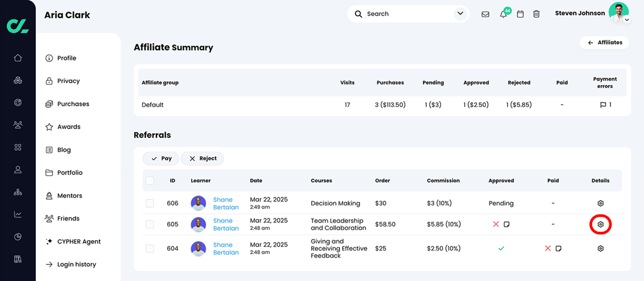Open the CYPHER Agent menu item
The height and width of the screenshot is (281, 644).
point(73,241)
